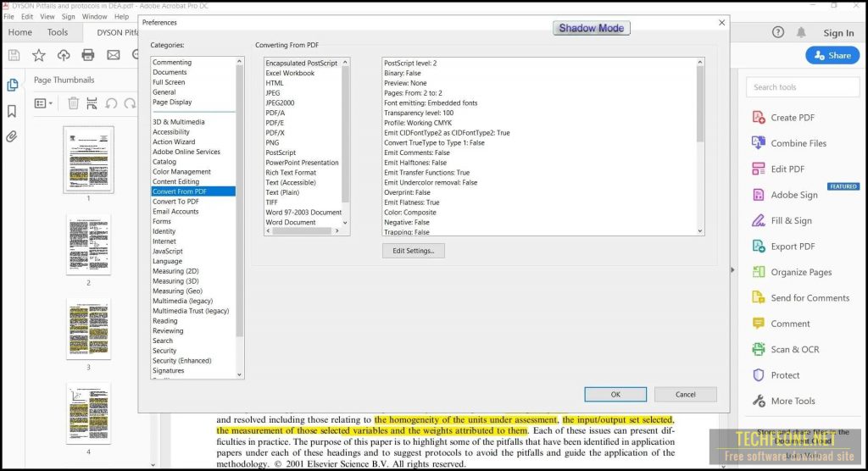Choose Rich Text Format entry
The width and height of the screenshot is (868, 471).
(291, 173)
